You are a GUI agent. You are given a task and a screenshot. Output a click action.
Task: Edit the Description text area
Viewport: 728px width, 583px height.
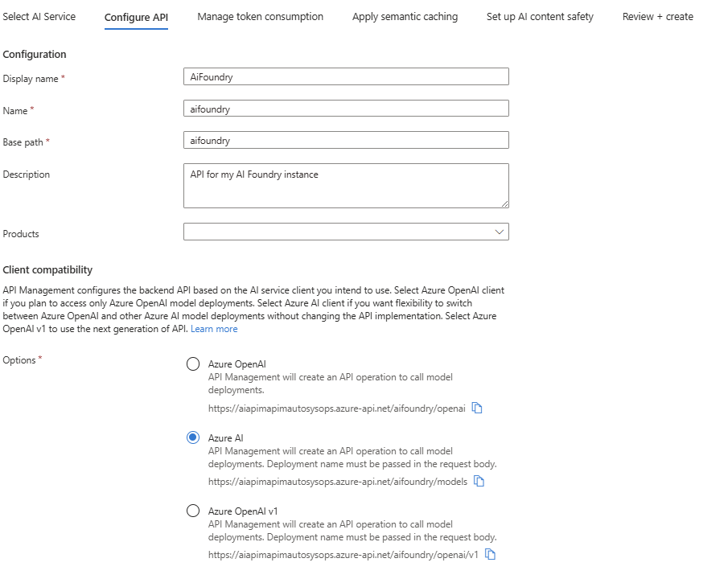click(x=346, y=186)
